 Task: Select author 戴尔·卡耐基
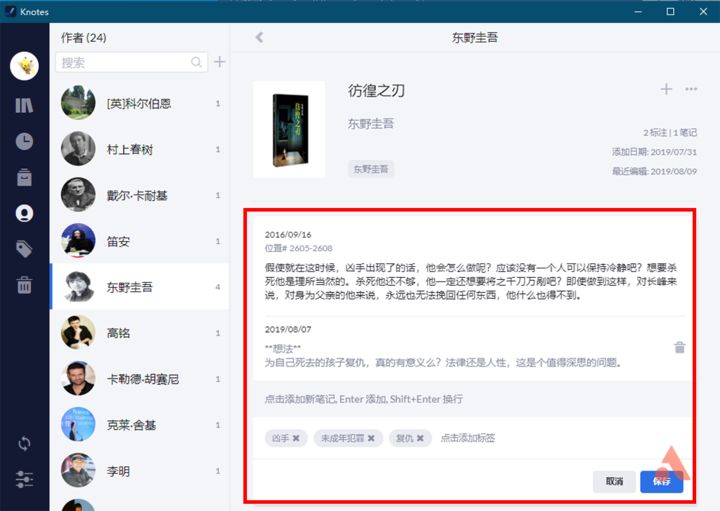140,195
